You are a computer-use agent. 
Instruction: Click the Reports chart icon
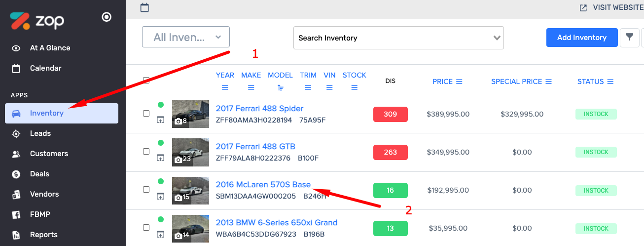16,235
